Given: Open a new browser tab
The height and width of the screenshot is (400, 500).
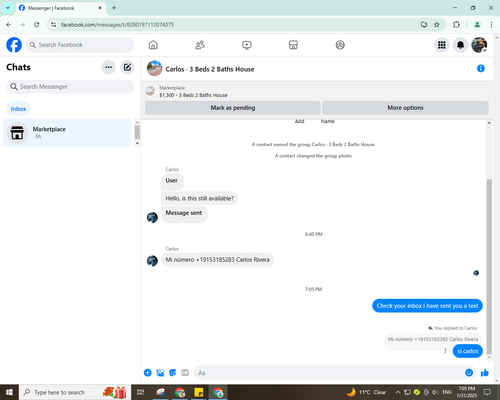Looking at the screenshot, I should point(114,8).
